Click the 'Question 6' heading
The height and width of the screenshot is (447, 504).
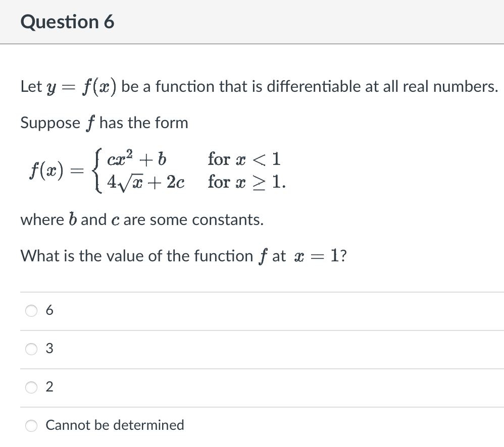[68, 22]
